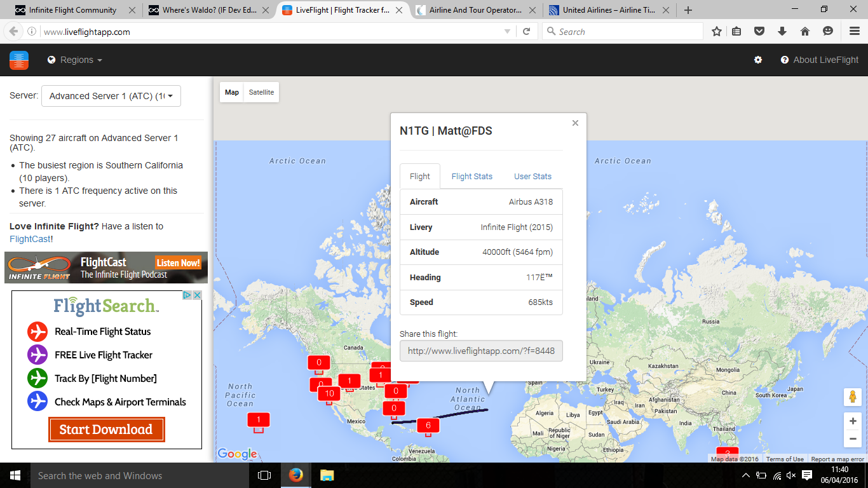Image resolution: width=868 pixels, height=488 pixels.
Task: Save page to Pocket icon
Action: (759, 32)
